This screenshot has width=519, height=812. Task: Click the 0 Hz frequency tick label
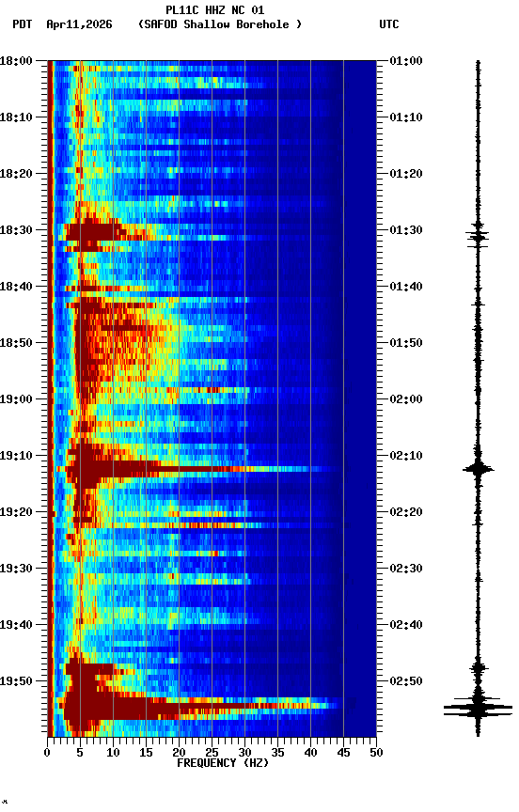[x=47, y=754]
